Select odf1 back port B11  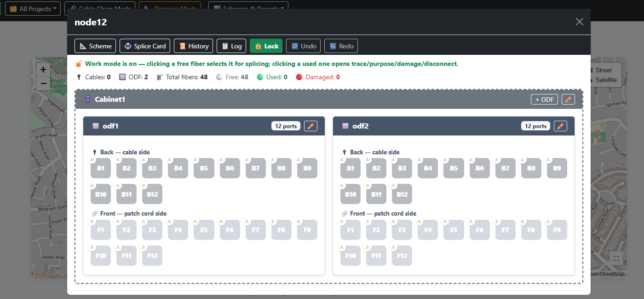click(126, 194)
